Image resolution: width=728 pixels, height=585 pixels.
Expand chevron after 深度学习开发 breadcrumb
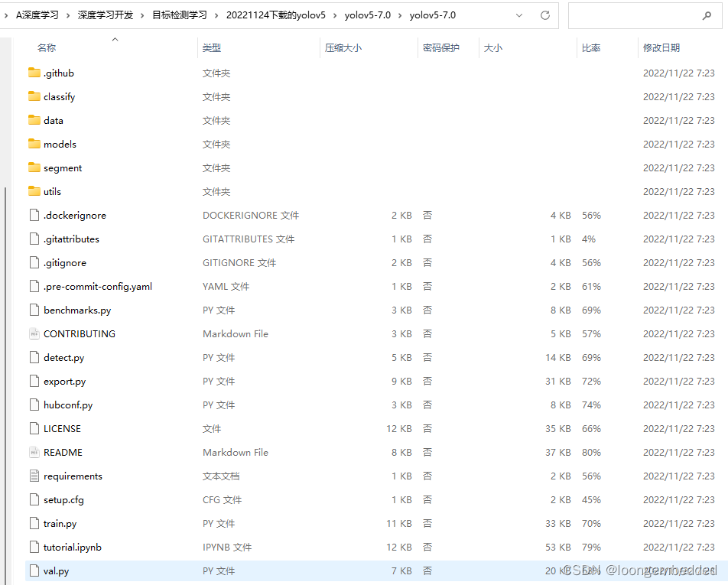click(142, 15)
